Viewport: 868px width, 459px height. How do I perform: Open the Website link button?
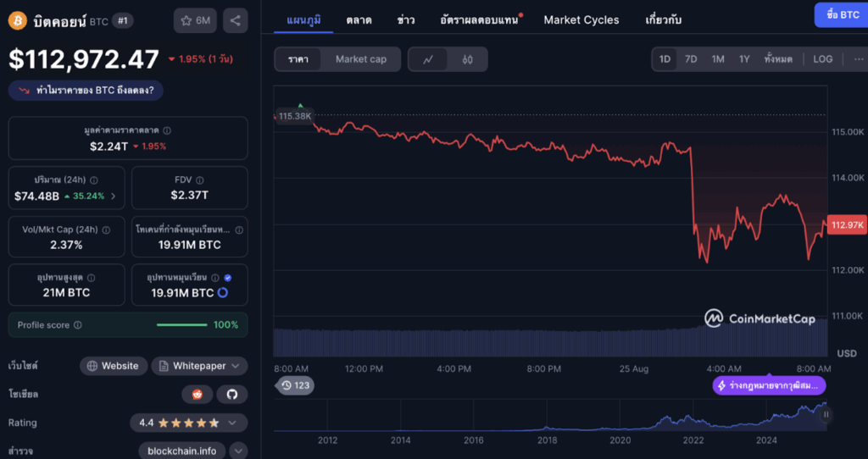tap(113, 366)
